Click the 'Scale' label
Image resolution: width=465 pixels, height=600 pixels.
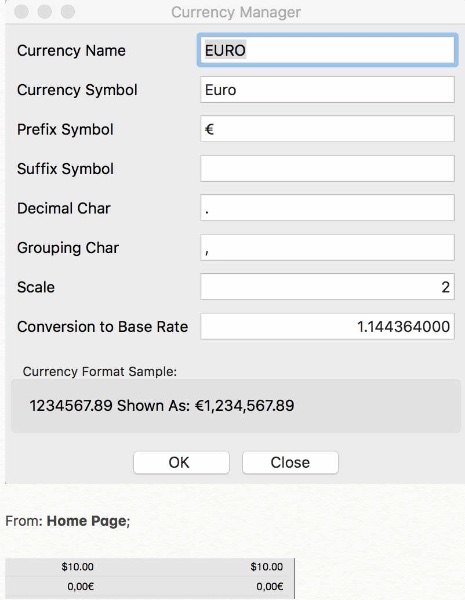[36, 287]
